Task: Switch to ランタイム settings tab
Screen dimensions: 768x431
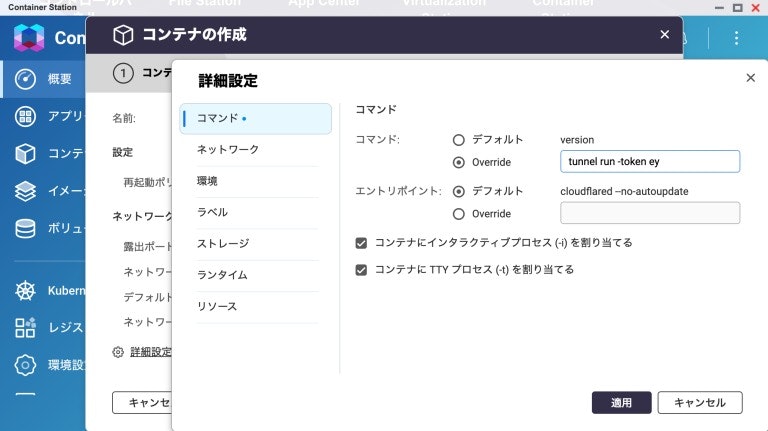Action: [x=258, y=275]
